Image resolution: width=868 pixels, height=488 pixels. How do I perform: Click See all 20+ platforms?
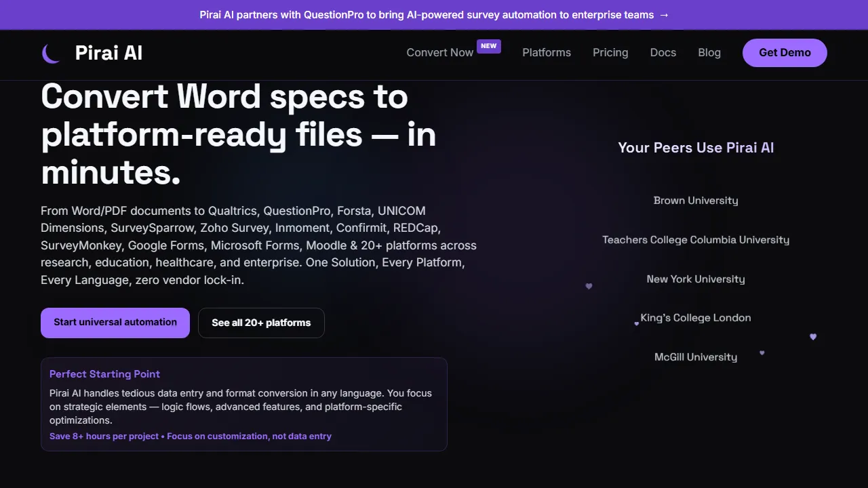(x=261, y=323)
